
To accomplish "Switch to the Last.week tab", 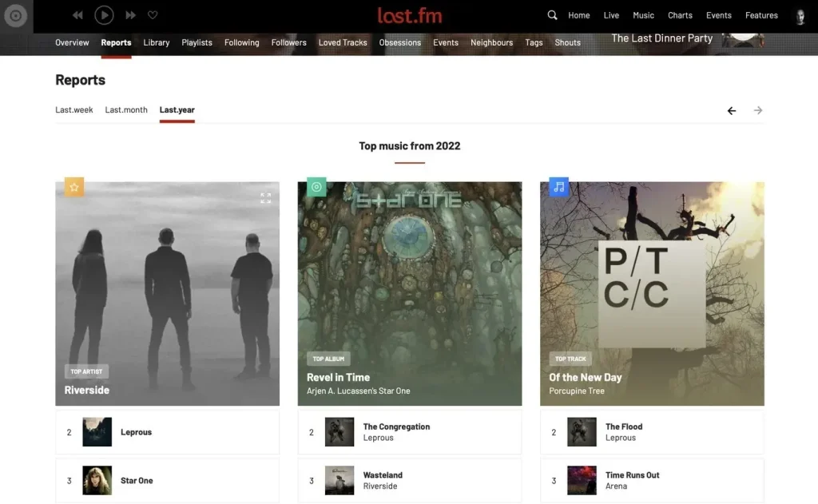I will point(73,109).
